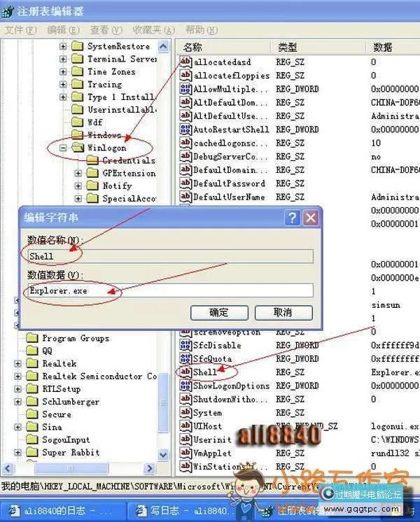
Task: Click 确定 to confirm string edit
Action: click(219, 313)
